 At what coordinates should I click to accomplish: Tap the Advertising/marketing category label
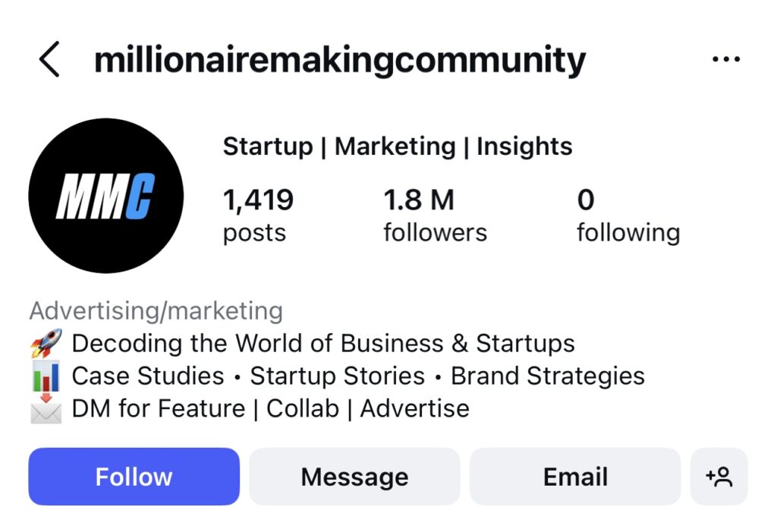[156, 311]
